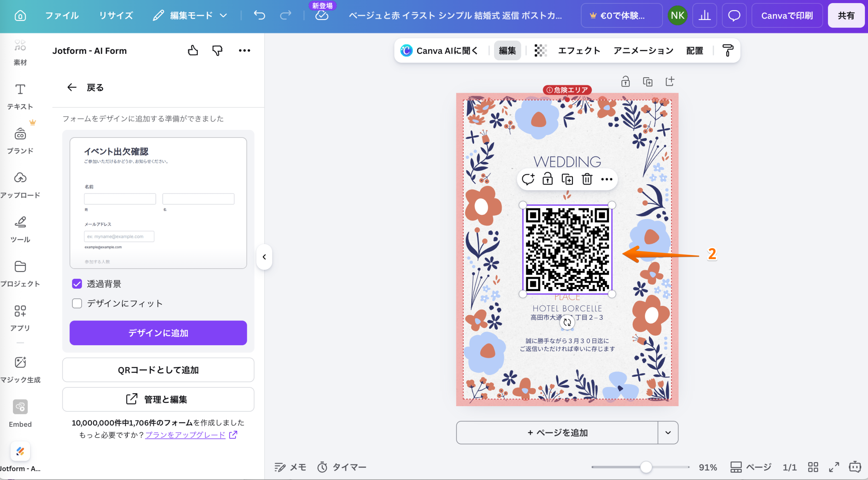This screenshot has width=868, height=480.
Task: Open Jotform panel more options menu
Action: pos(244,50)
